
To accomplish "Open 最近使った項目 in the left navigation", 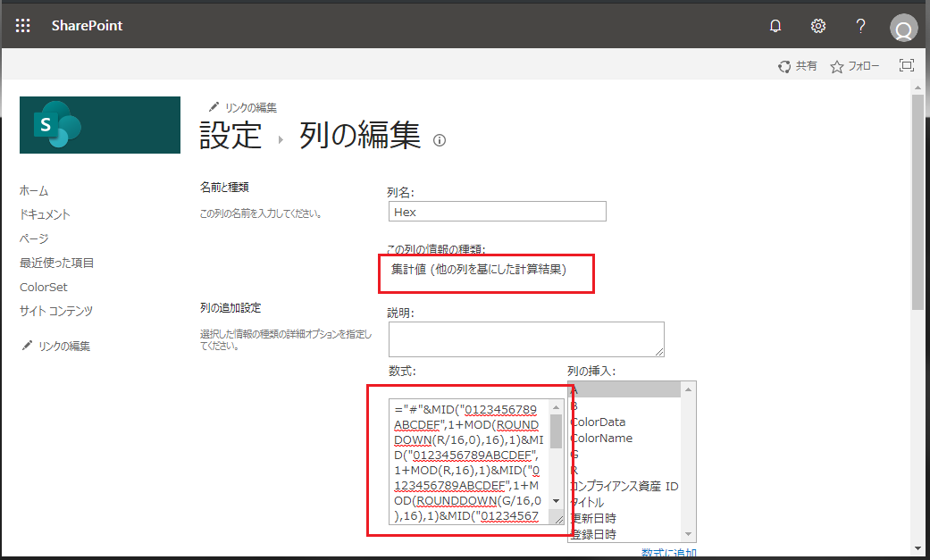I will pyautogui.click(x=56, y=263).
